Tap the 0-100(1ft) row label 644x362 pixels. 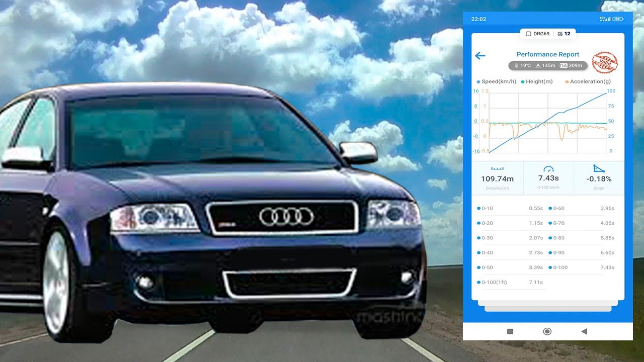coord(494,283)
